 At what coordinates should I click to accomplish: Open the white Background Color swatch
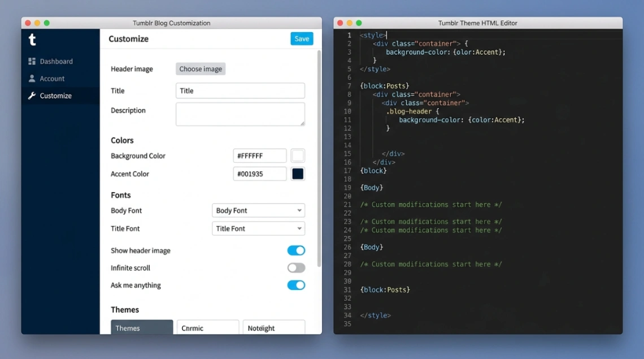298,156
